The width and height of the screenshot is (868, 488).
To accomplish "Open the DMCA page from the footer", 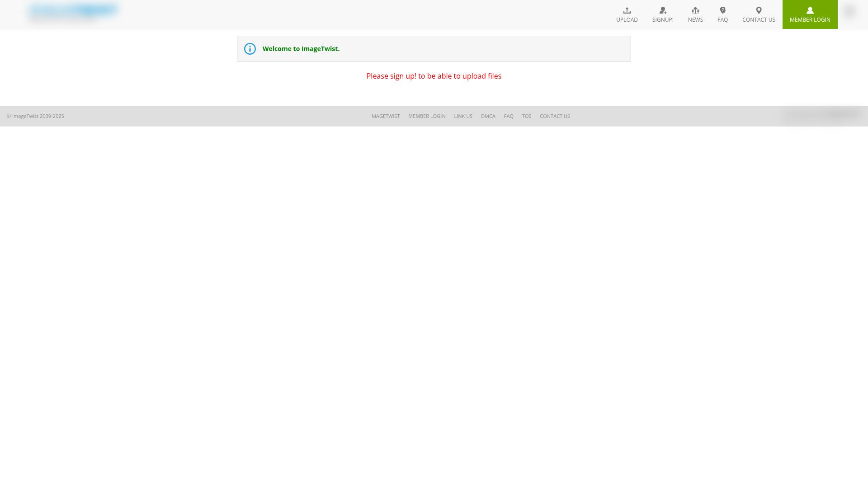I will (x=488, y=116).
